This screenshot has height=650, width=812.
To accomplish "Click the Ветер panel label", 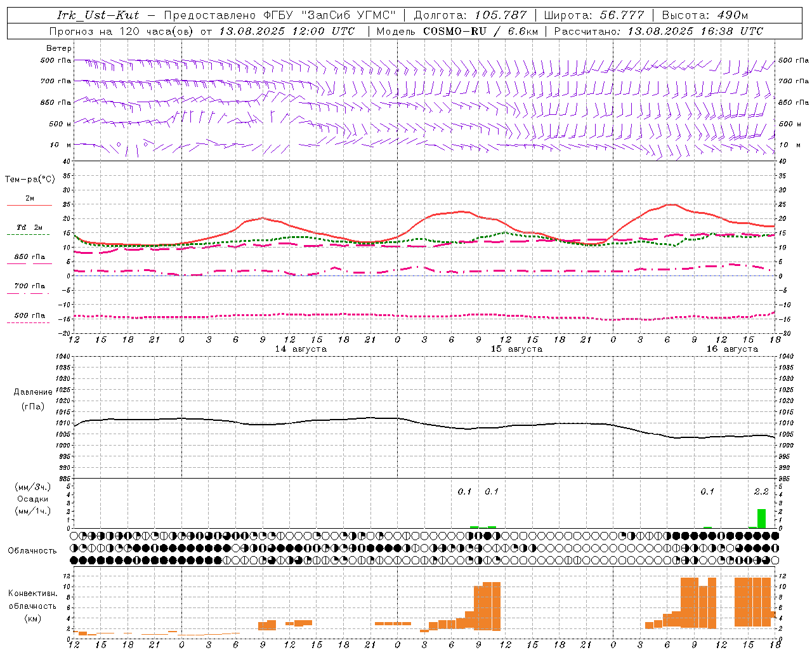I will click(59, 48).
